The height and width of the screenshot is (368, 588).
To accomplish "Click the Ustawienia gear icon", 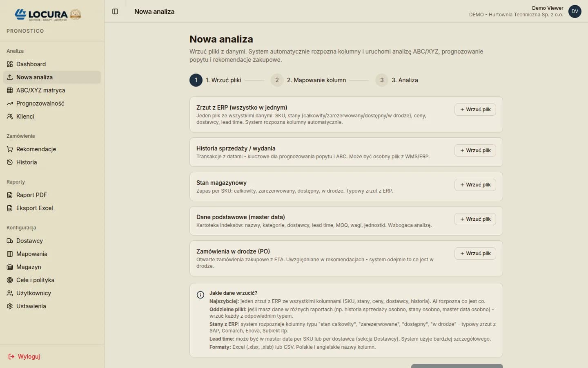I will click(x=10, y=306).
